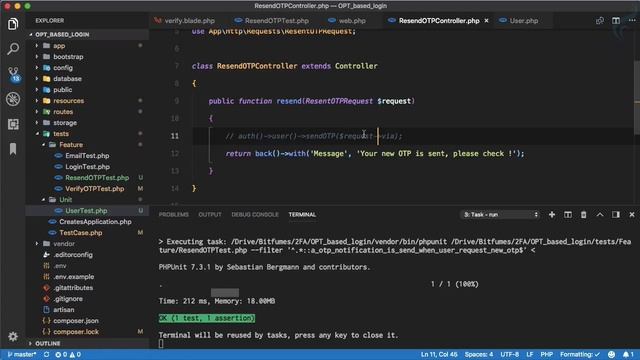640x360 pixels.
Task: Open the OUTPUT panel tab
Action: click(x=210, y=215)
